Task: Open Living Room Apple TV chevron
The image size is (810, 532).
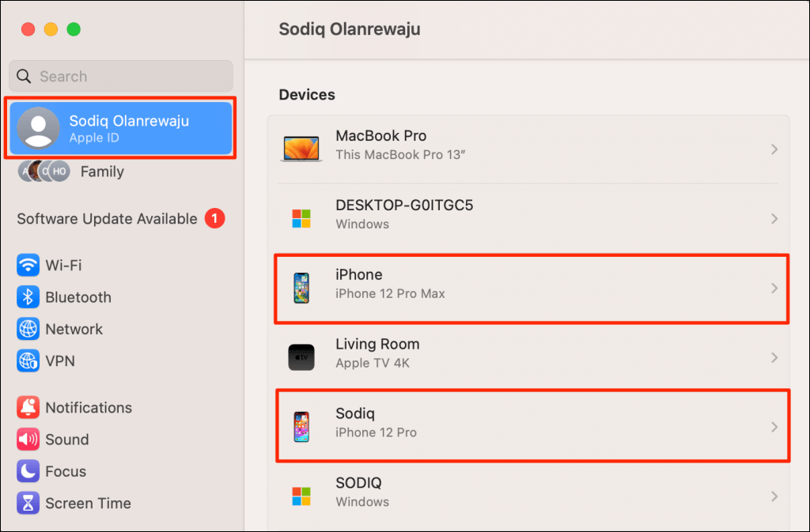Action: pyautogui.click(x=774, y=357)
